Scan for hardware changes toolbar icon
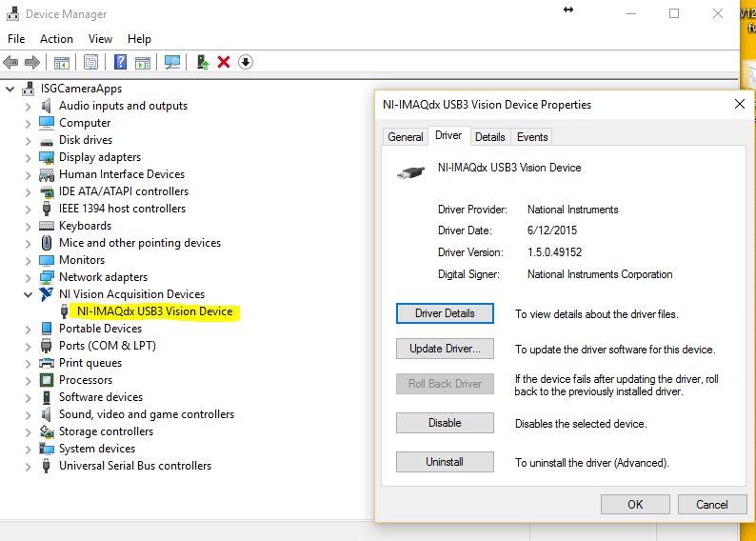 (172, 62)
